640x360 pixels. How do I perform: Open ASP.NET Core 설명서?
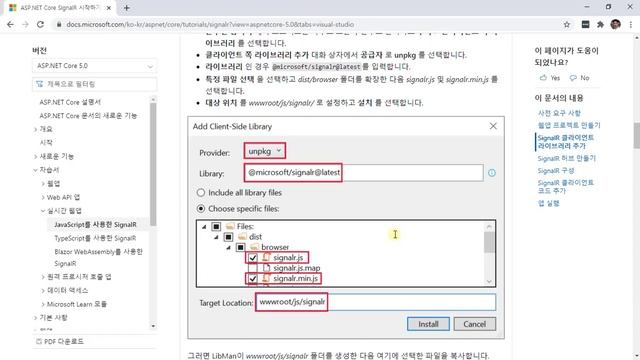[x=70, y=102]
